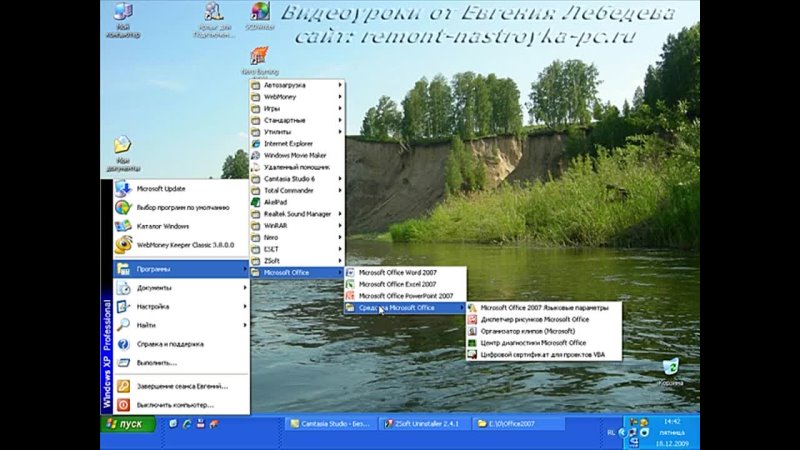Open Microsoft Office 2007 Языковые параметры
The image size is (800, 450).
click(544, 308)
